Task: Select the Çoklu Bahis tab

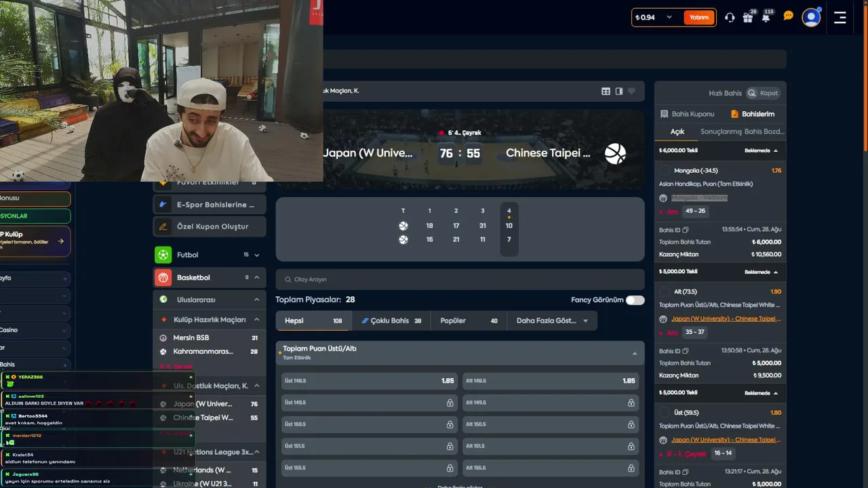Action: click(391, 321)
